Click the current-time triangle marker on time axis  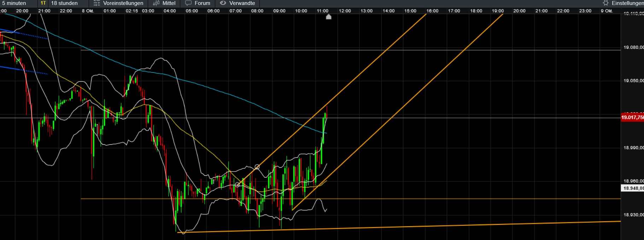[329, 17]
